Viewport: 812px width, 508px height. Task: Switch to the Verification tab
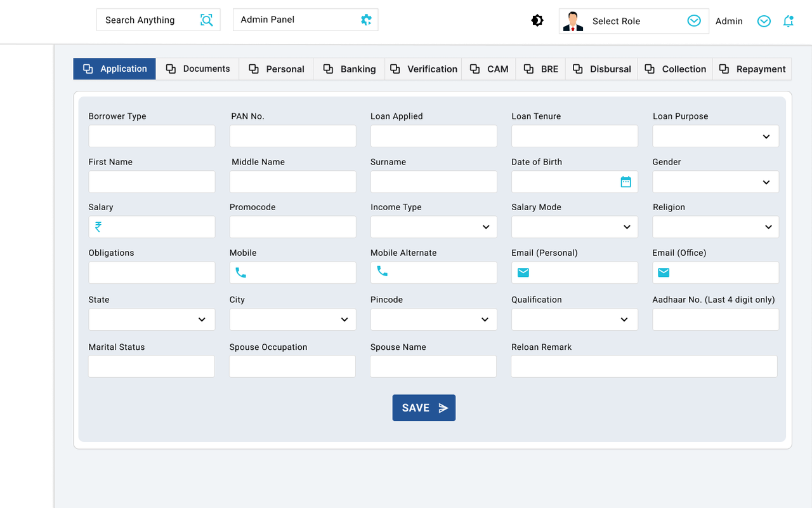coord(423,69)
